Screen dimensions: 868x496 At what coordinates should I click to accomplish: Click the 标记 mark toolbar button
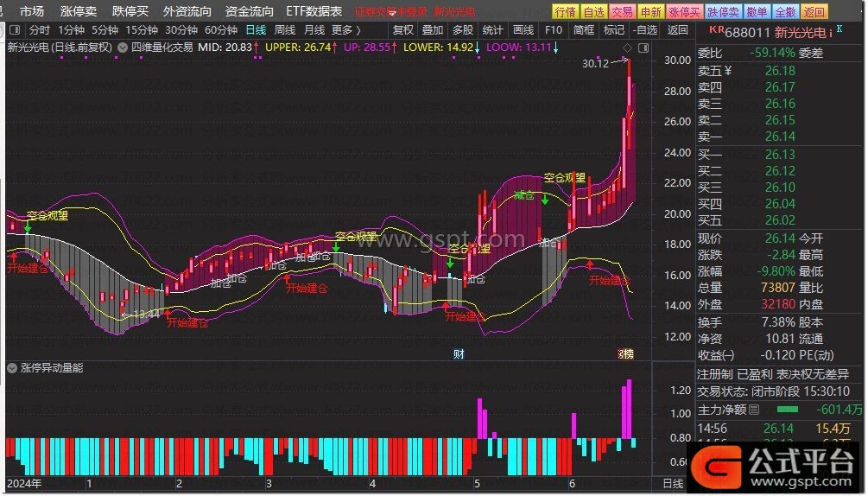613,30
